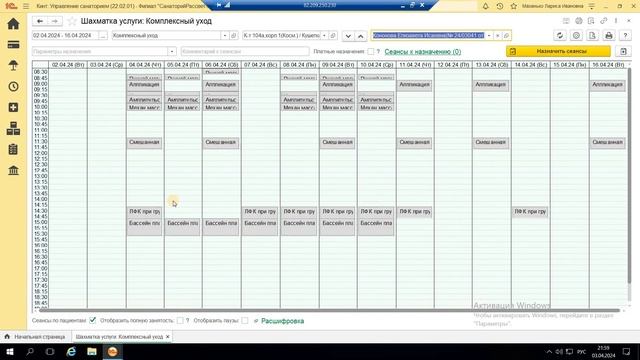The image size is (640, 360).
Task: Open the cabinet field link icon
Action: click(x=333, y=36)
